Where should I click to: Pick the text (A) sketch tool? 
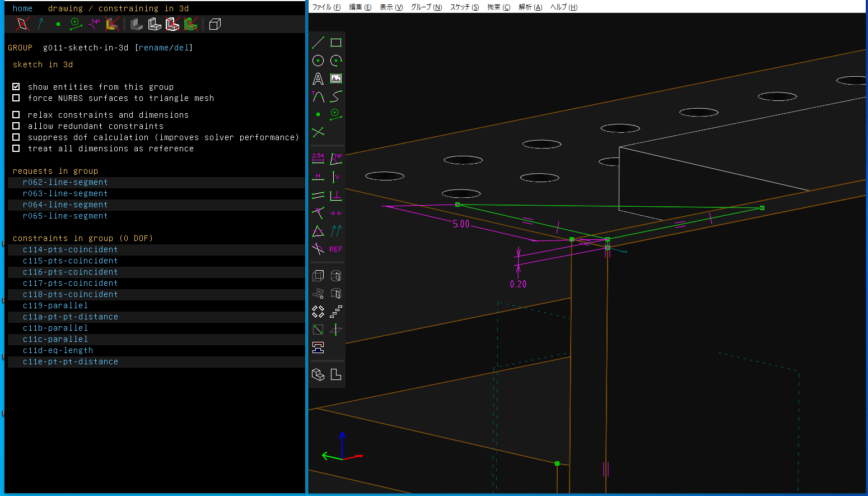pyautogui.click(x=318, y=79)
